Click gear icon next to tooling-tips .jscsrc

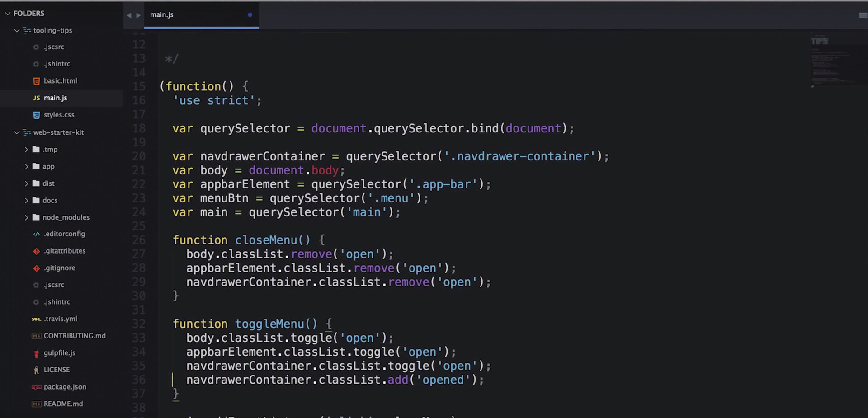coord(36,47)
